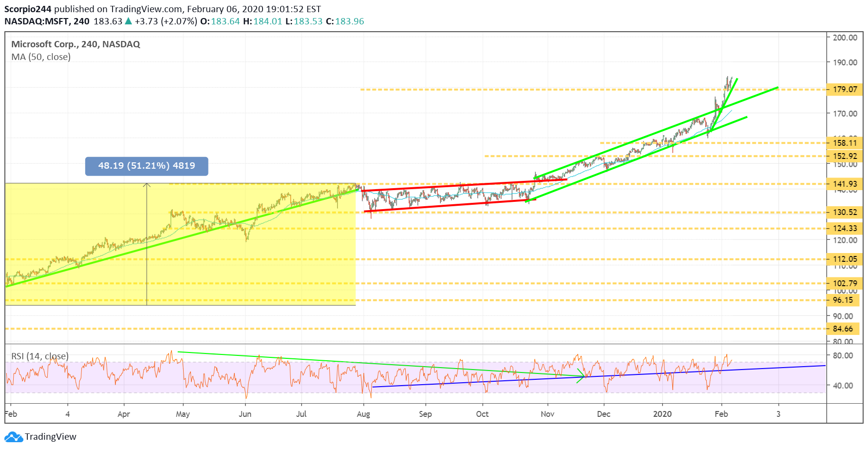Click the Oct label on time axis
The image size is (868, 450).
482,414
